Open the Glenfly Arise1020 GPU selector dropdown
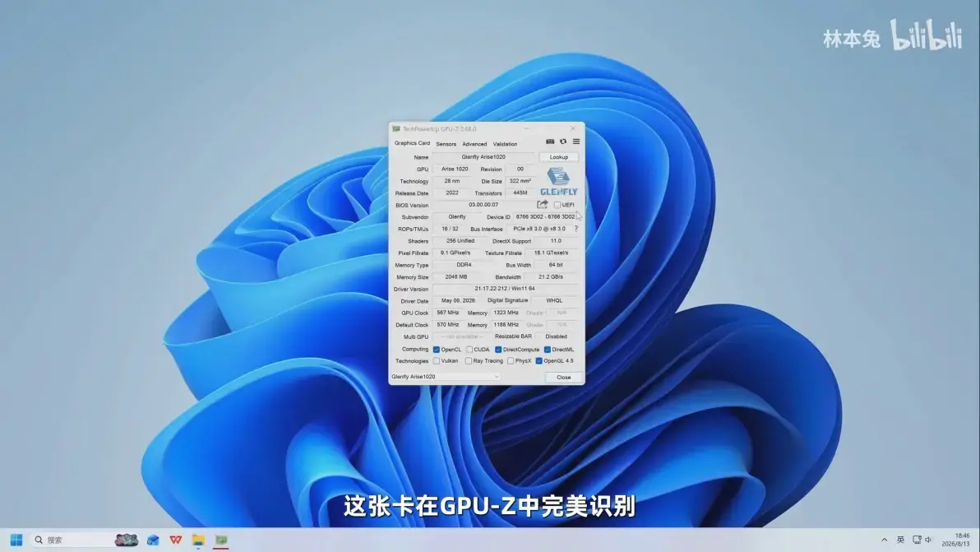 pyautogui.click(x=445, y=376)
